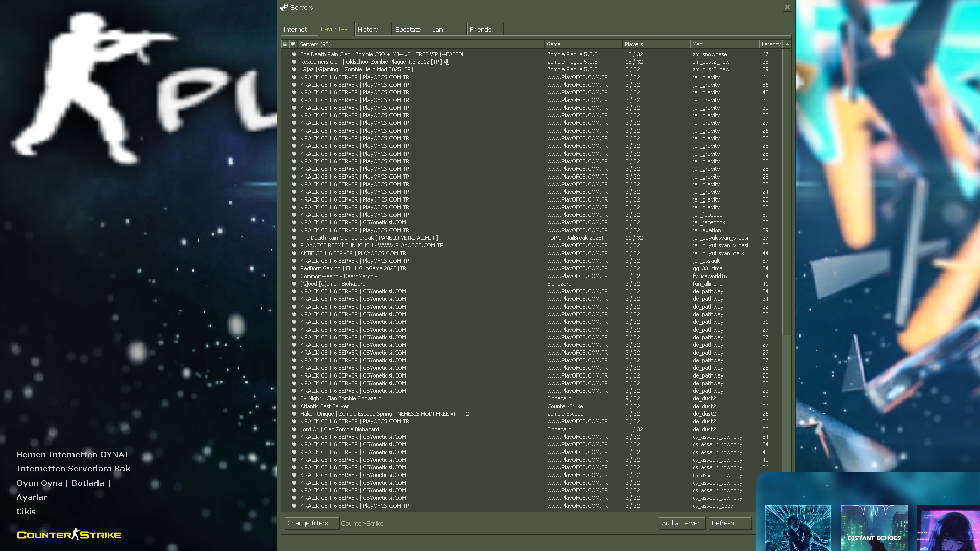Sort list by the Players column header
980x551 pixels.
[x=656, y=44]
